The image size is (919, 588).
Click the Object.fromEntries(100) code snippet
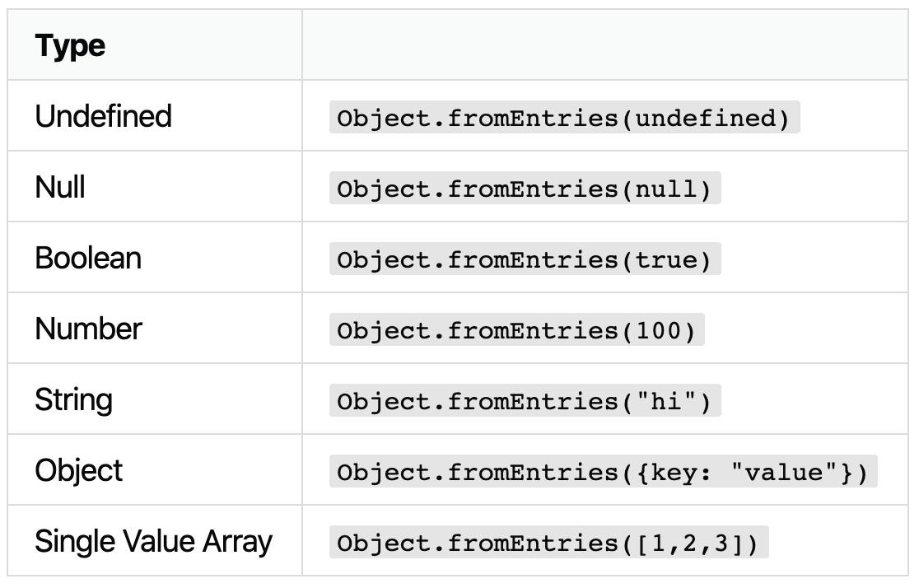[x=516, y=331]
